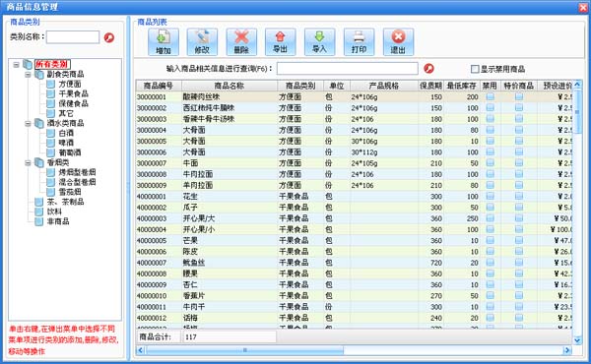Viewport: 591px width, 364px height.
Task: Click the 修改 (modify) toolbar icon
Action: click(x=202, y=41)
